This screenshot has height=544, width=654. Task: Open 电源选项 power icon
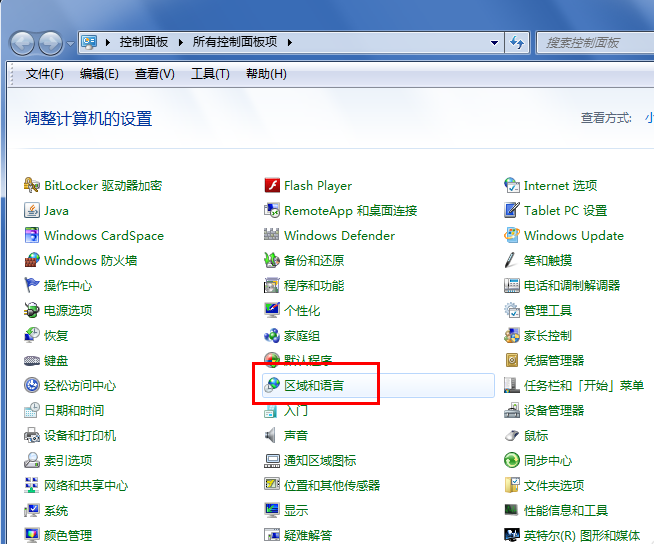coord(32,310)
